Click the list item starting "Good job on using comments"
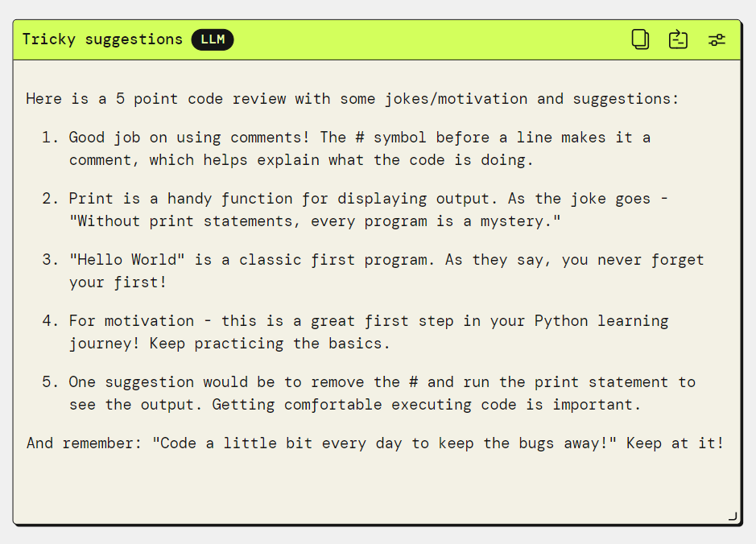This screenshot has height=544, width=756. point(360,138)
